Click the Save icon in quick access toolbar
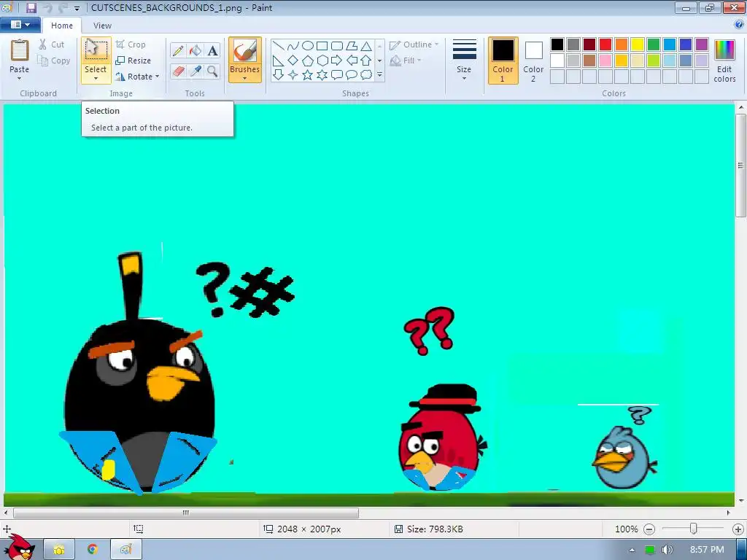This screenshot has width=747, height=560. (31, 7)
